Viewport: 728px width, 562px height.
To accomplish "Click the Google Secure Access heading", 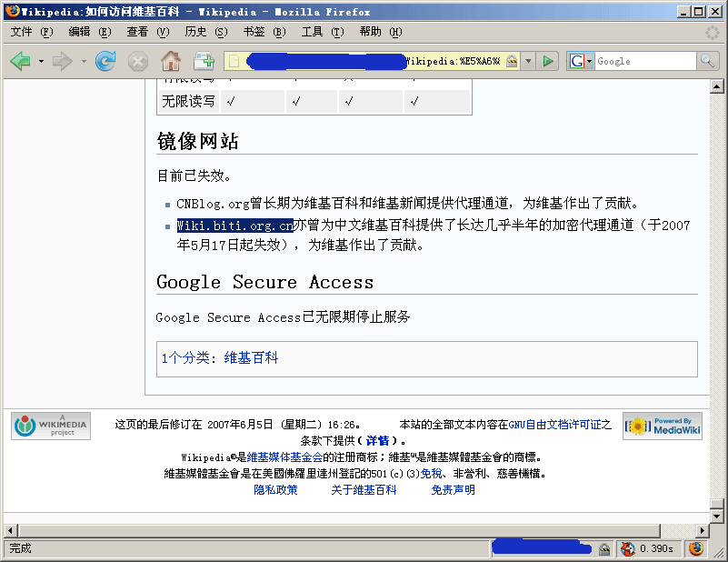I will coord(265,282).
